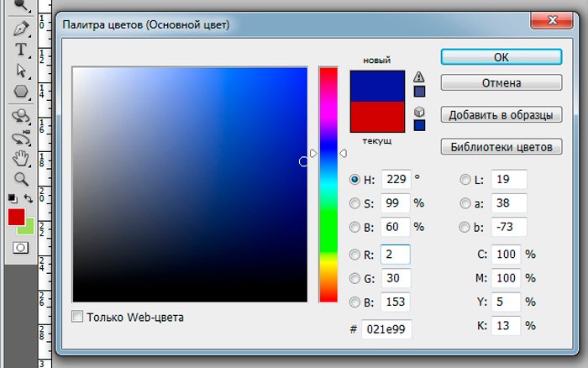Enable the "Только Web-цвета" checkbox
Viewport: 588px width, 368px height.
click(x=78, y=317)
